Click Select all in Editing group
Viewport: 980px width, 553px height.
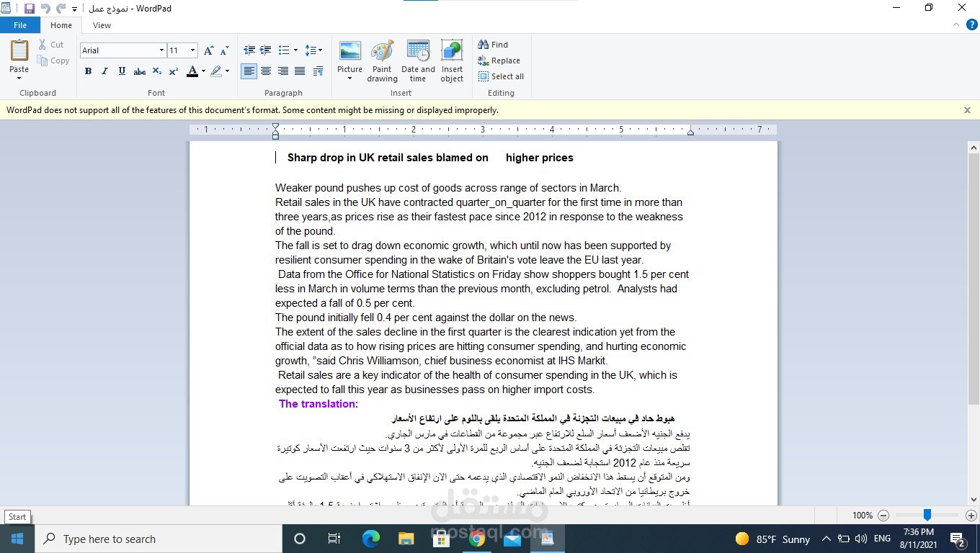[x=501, y=76]
